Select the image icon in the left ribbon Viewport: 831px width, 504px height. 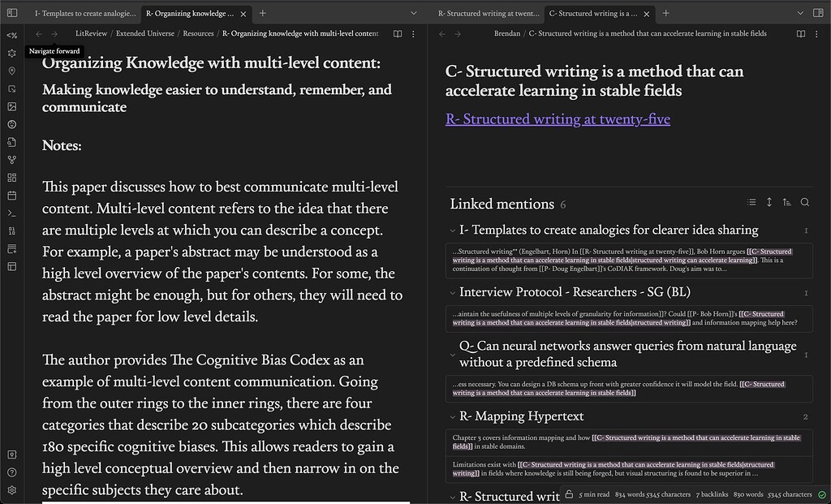pyautogui.click(x=11, y=106)
